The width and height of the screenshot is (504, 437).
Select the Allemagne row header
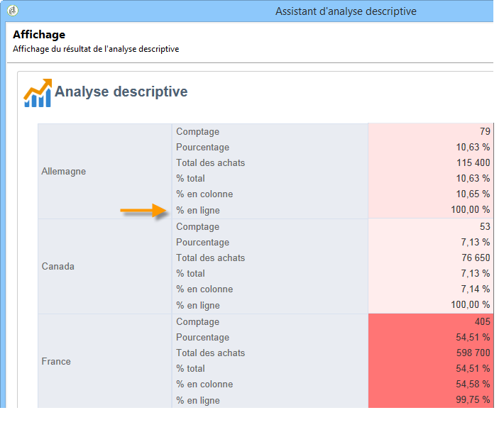click(64, 171)
